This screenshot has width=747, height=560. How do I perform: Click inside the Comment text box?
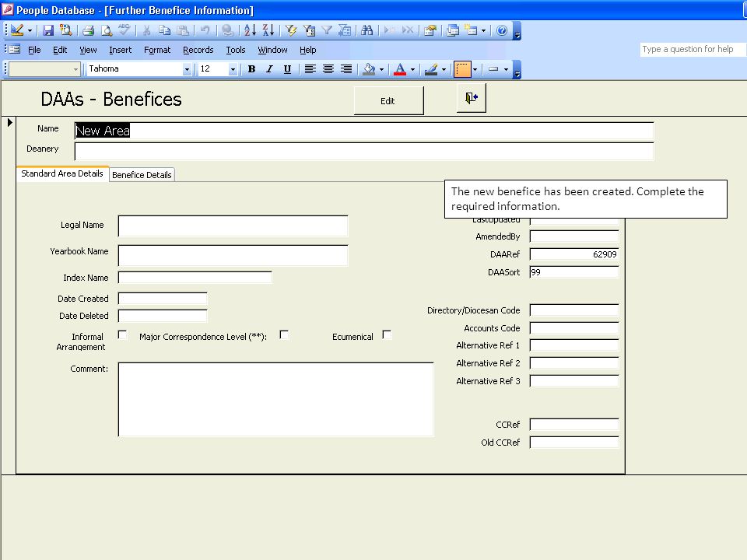point(275,399)
